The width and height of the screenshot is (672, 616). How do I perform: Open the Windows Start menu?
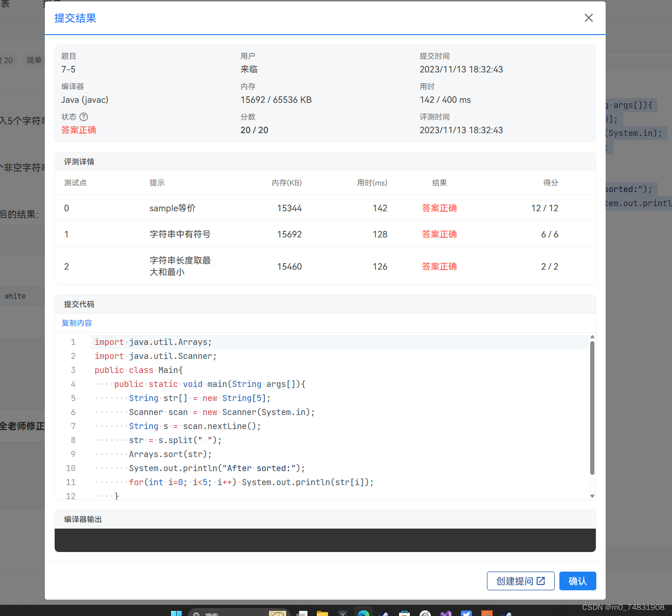(x=176, y=613)
